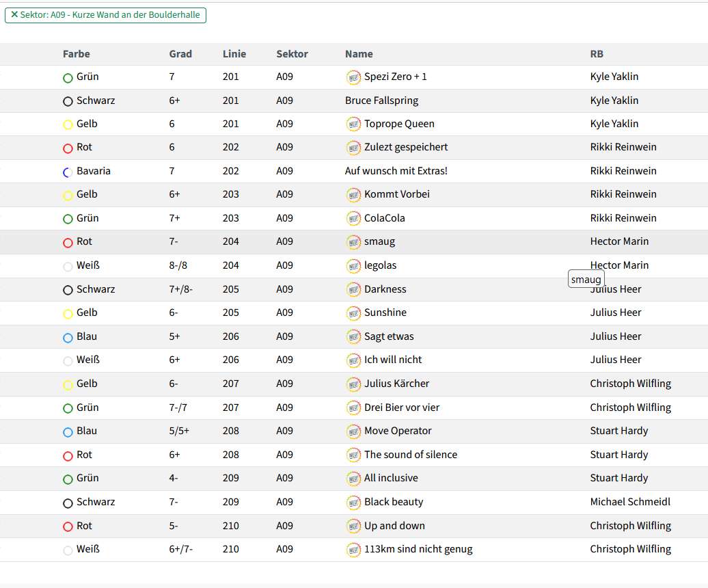Click the grade 8-/8 in the legolas row

pyautogui.click(x=178, y=265)
